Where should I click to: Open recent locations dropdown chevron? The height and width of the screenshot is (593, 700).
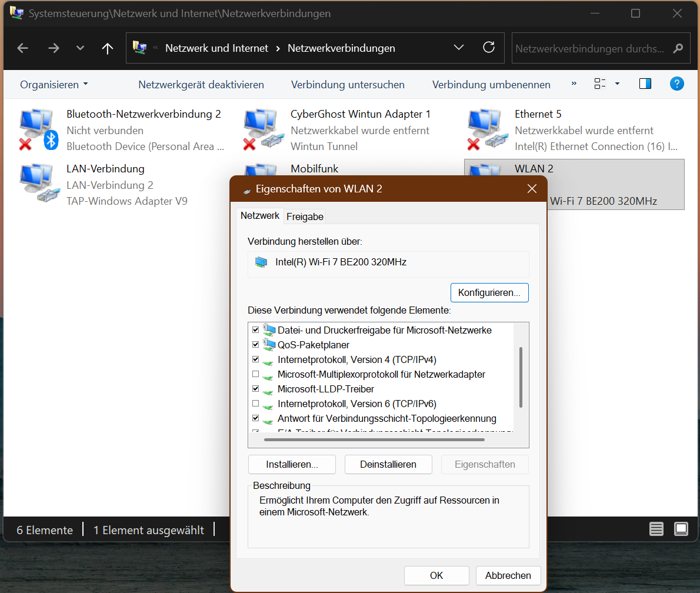[x=80, y=48]
